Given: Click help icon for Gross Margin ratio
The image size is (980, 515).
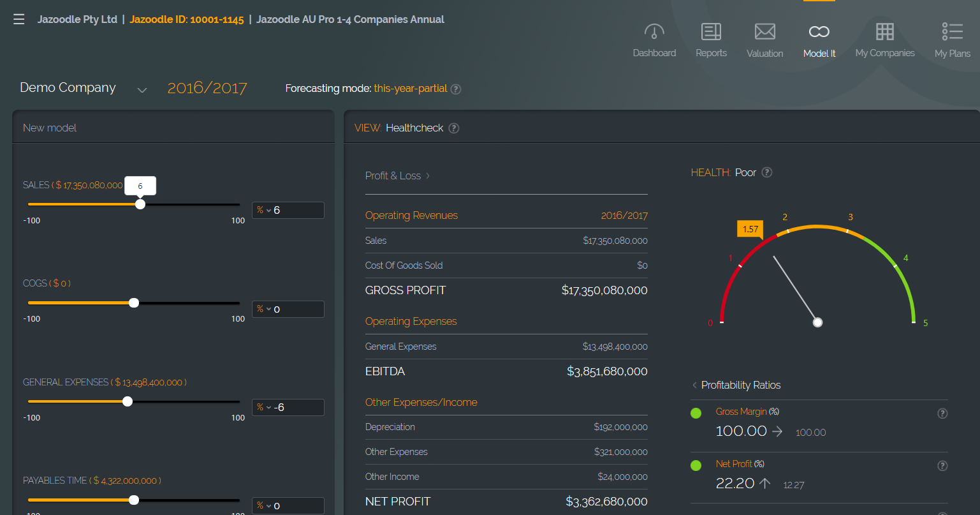Looking at the screenshot, I should point(942,414).
